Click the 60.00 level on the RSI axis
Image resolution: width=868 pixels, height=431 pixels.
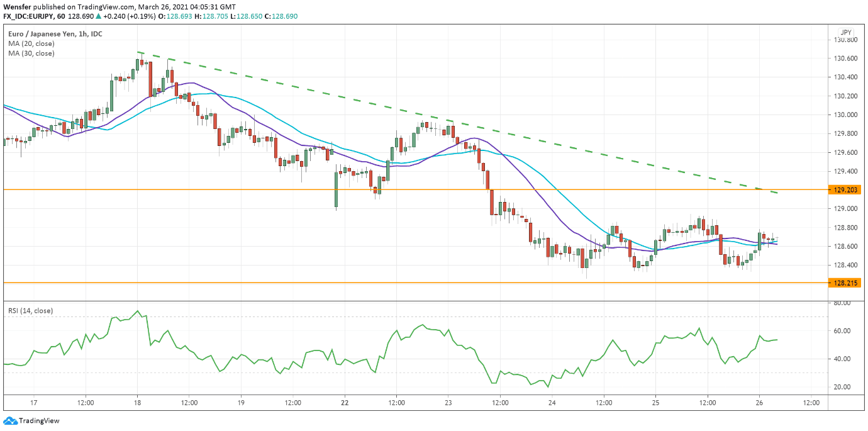[x=841, y=331]
